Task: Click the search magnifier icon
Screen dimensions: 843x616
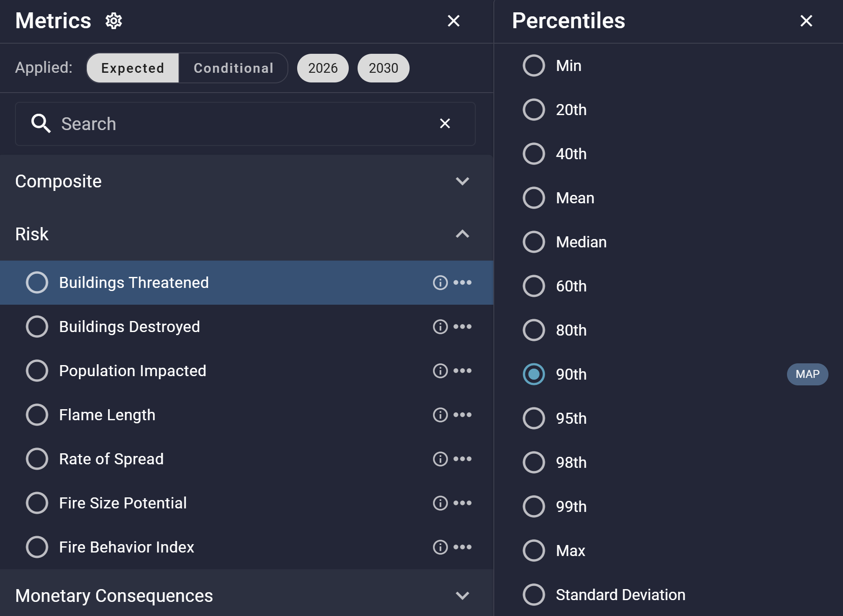Action: (41, 123)
